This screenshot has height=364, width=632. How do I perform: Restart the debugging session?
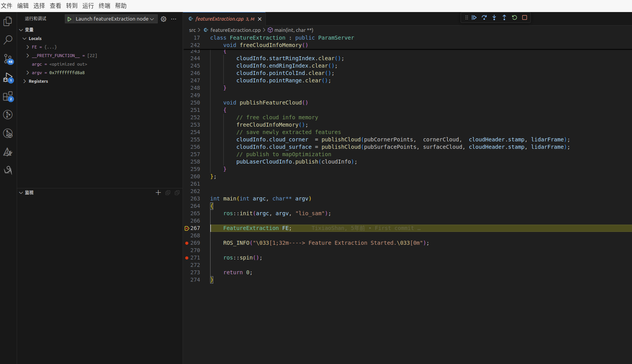[x=514, y=17]
